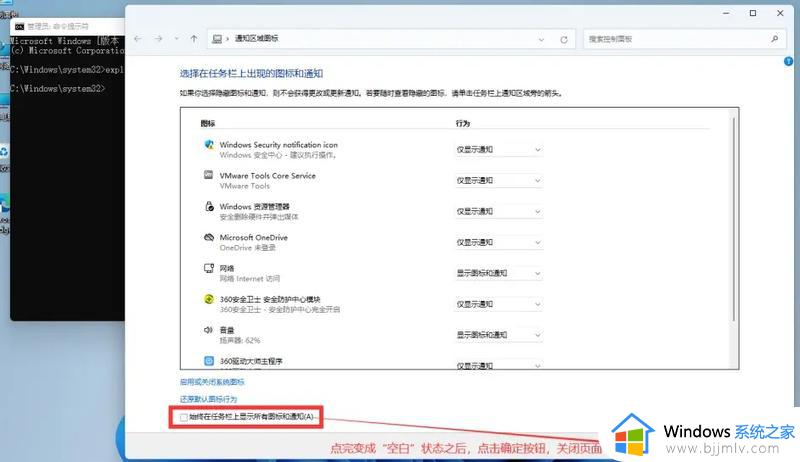The height and width of the screenshot is (462, 800).
Task: Click the 360驱动大师主程序 icon
Action: 209,361
